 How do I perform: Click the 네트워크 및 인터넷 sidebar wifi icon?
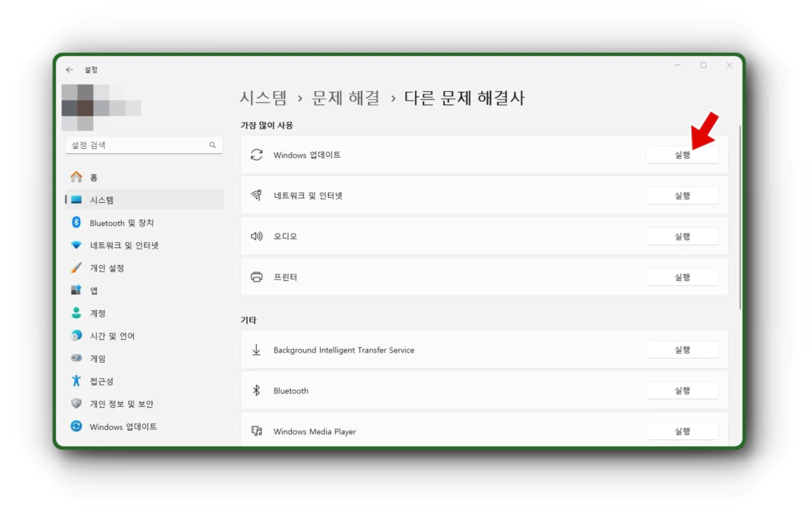pos(76,245)
